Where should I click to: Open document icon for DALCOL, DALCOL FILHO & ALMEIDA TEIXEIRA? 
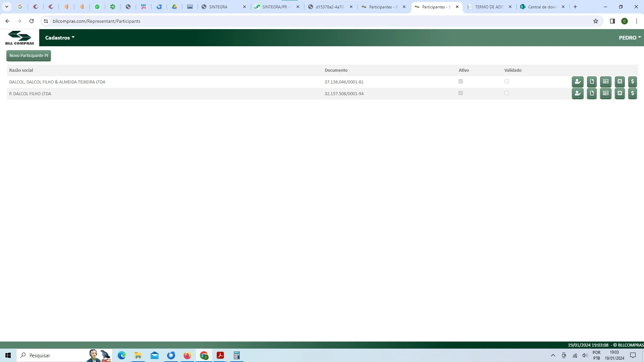pos(592,82)
